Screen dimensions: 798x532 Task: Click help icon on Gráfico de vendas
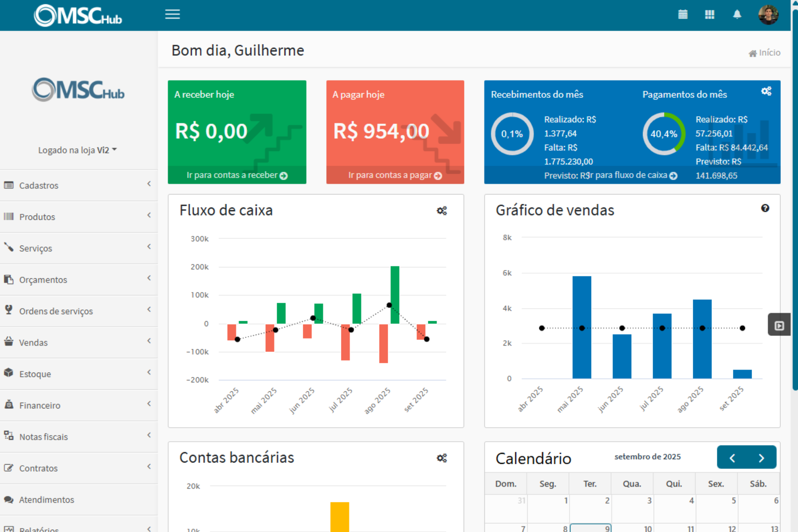tap(765, 208)
